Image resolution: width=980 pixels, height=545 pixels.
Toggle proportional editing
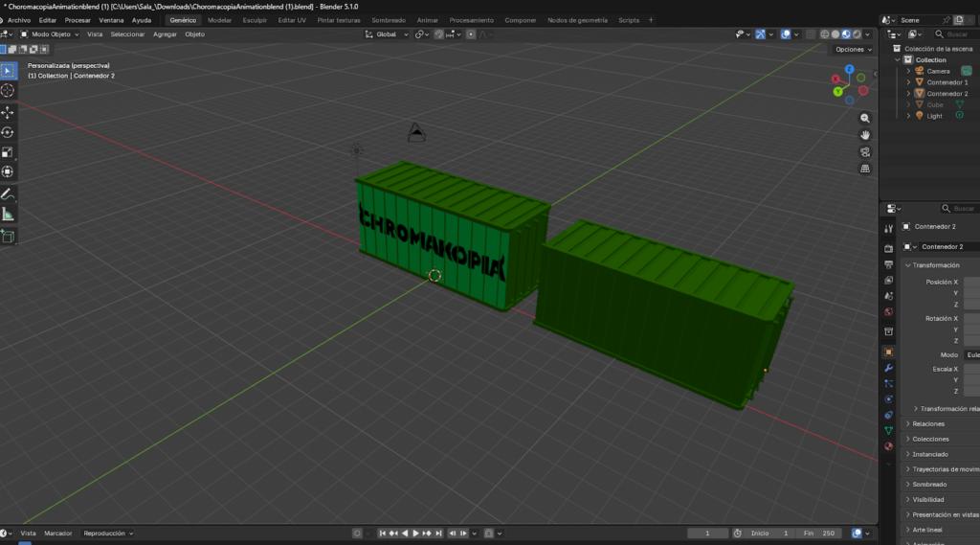pyautogui.click(x=471, y=34)
